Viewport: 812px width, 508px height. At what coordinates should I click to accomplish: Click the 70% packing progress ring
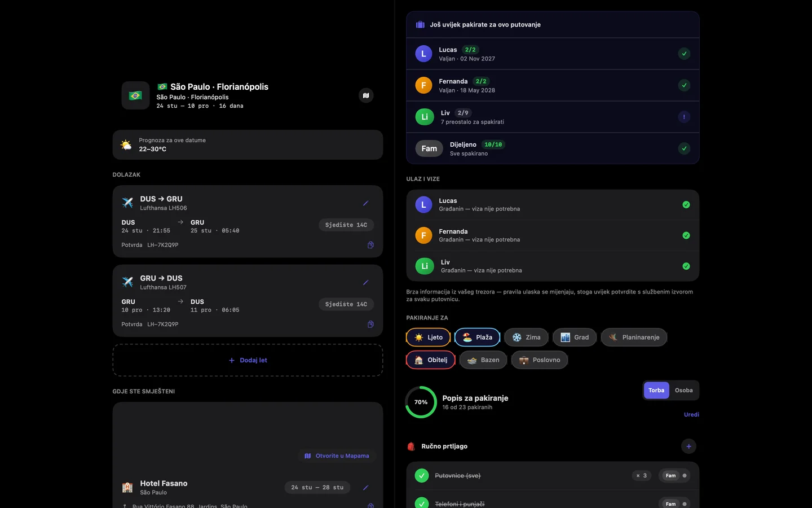[421, 402]
